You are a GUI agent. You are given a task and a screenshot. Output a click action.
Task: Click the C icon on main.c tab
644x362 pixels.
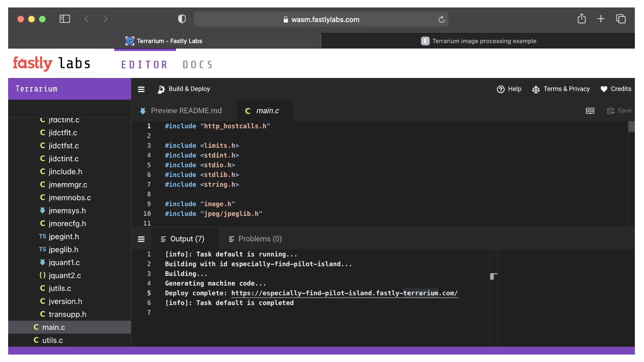248,111
